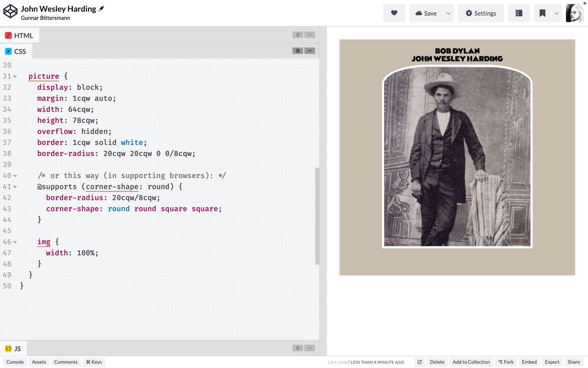
Task: Open pen in new window icon
Action: click(419, 362)
